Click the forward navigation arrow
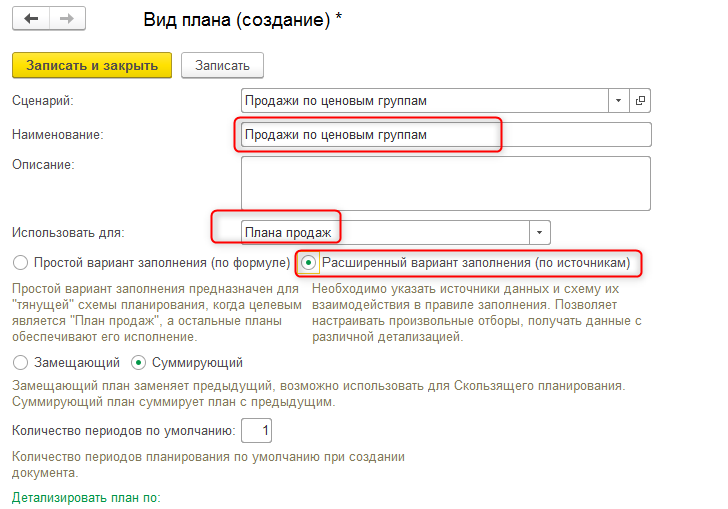 point(66,19)
